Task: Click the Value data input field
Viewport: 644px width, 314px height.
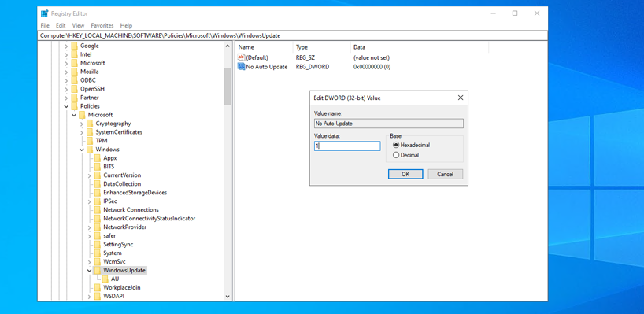Action: click(347, 146)
